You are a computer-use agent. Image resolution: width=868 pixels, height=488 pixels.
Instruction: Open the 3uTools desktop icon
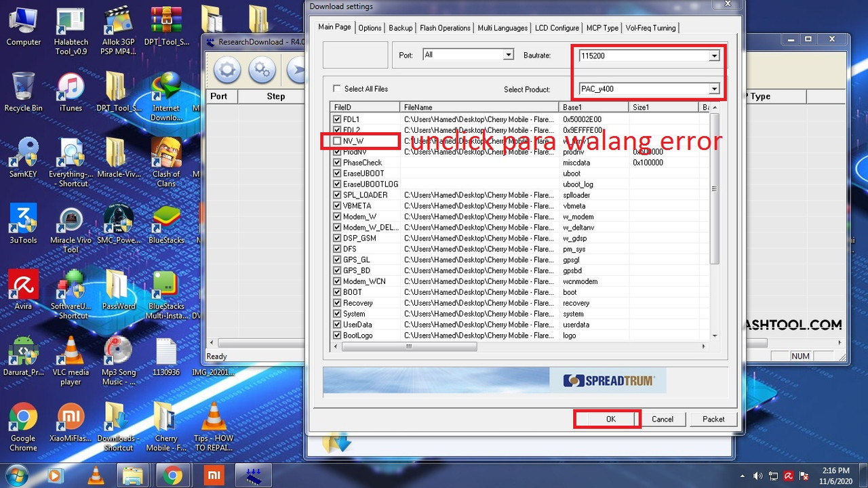24,224
